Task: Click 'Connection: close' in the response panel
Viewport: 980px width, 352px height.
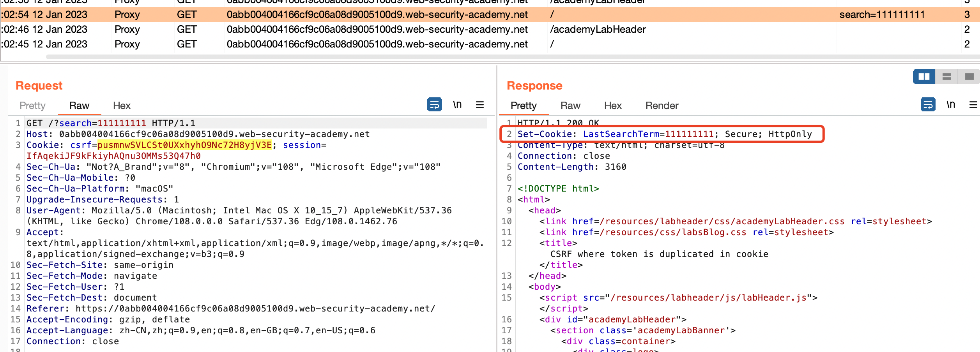Action: (564, 156)
